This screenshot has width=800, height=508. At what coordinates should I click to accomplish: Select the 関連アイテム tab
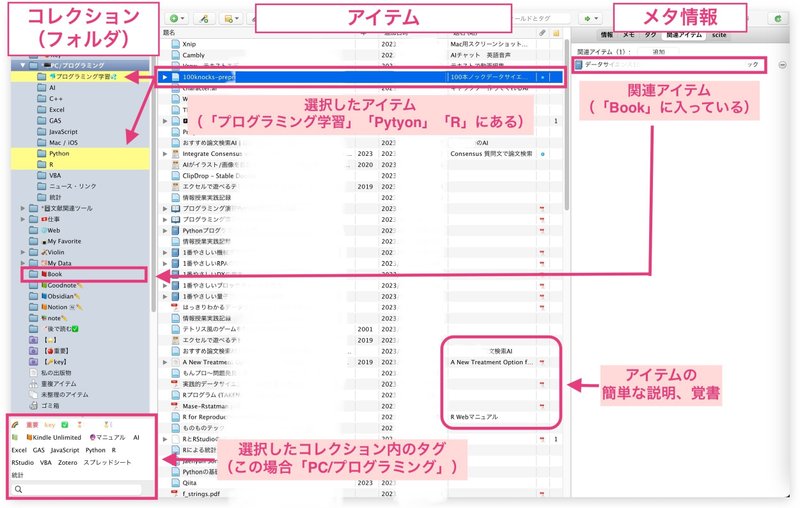pyautogui.click(x=684, y=35)
